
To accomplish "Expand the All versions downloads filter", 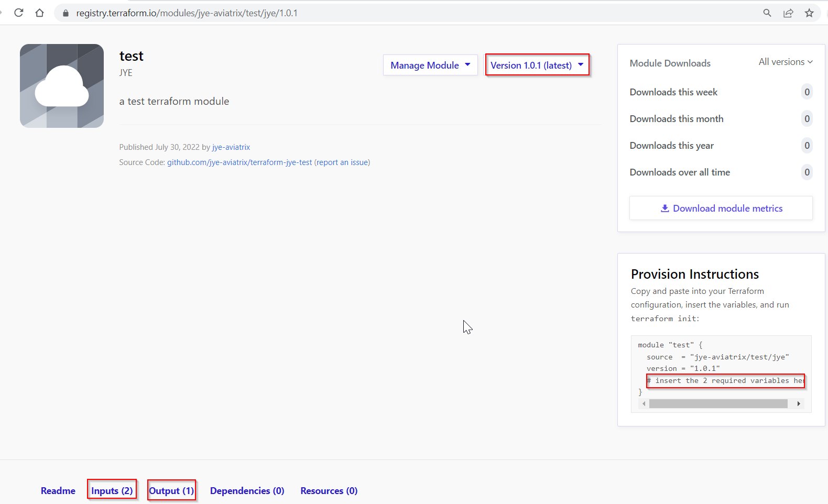I will click(786, 62).
